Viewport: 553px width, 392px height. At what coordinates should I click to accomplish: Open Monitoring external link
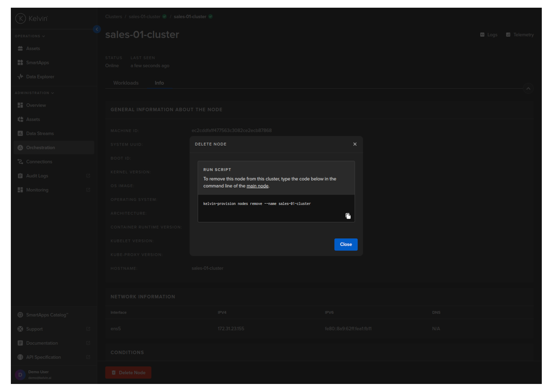coord(37,190)
